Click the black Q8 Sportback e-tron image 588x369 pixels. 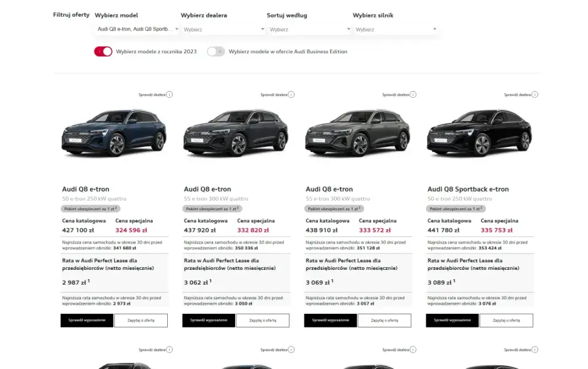point(479,133)
